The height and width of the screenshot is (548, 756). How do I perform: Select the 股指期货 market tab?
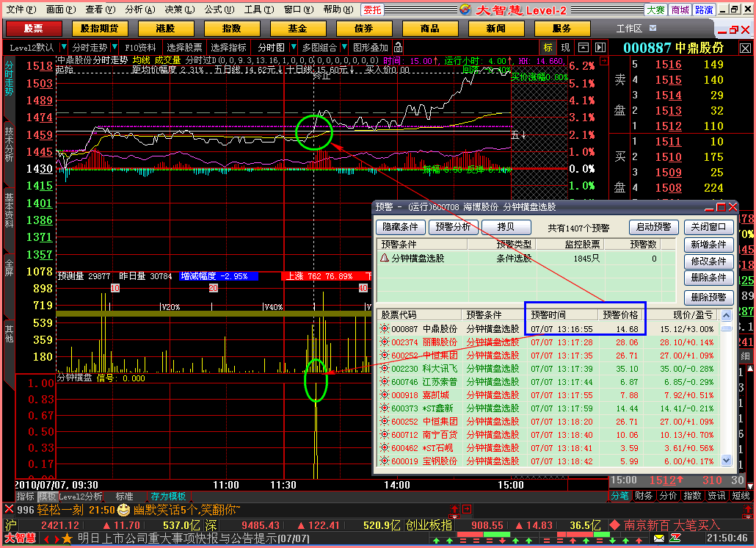tap(99, 29)
